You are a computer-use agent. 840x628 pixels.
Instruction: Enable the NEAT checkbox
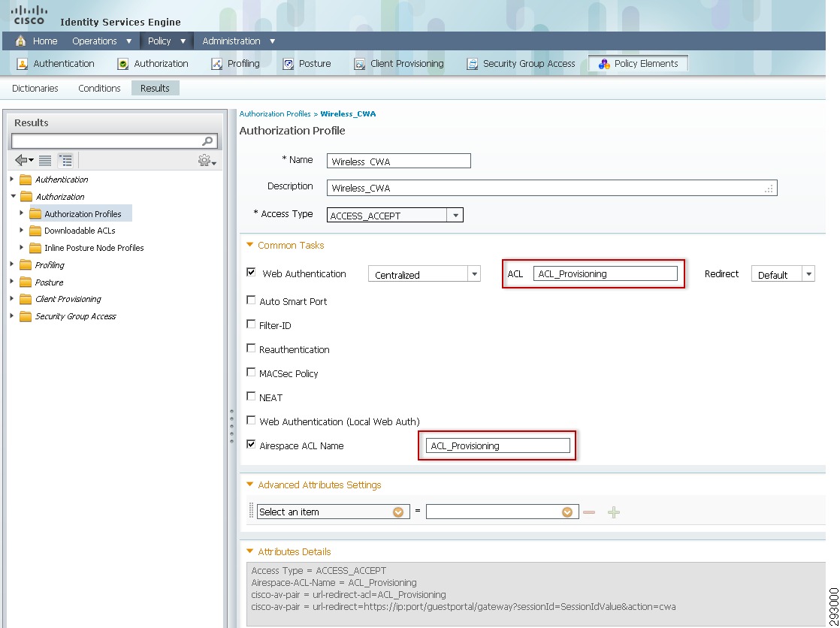tap(251, 396)
